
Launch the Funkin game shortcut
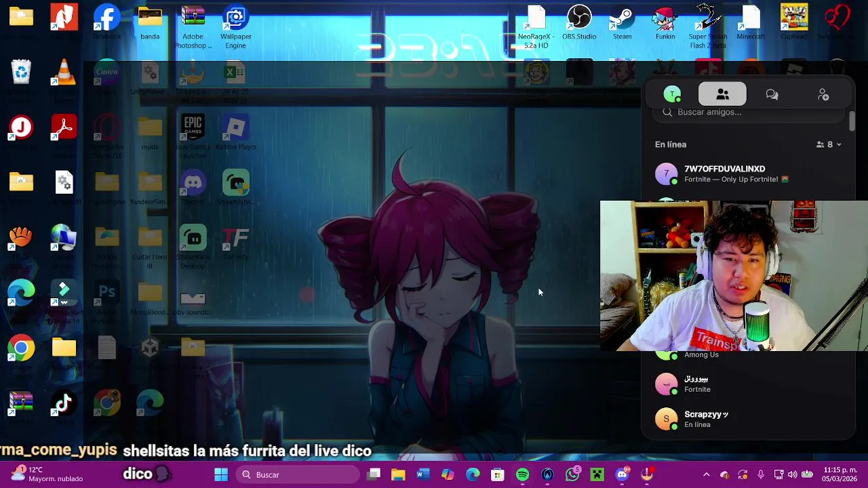pyautogui.click(x=665, y=22)
